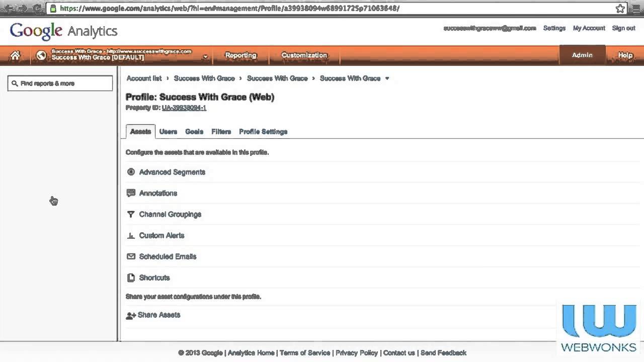Click the Custom Alerts icon

pos(131,235)
